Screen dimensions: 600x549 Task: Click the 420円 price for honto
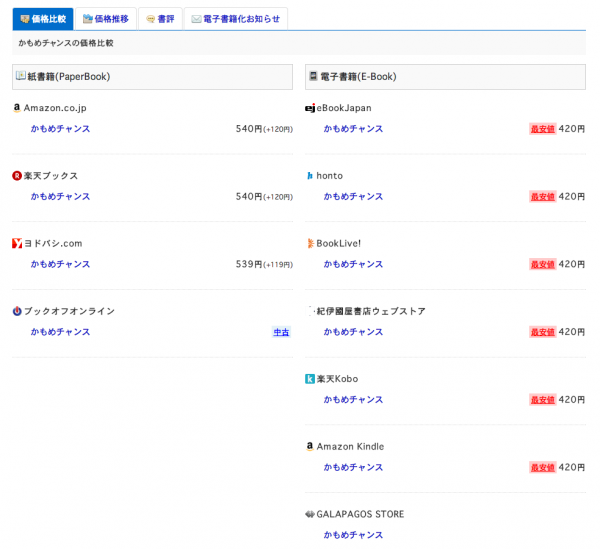[x=572, y=197]
